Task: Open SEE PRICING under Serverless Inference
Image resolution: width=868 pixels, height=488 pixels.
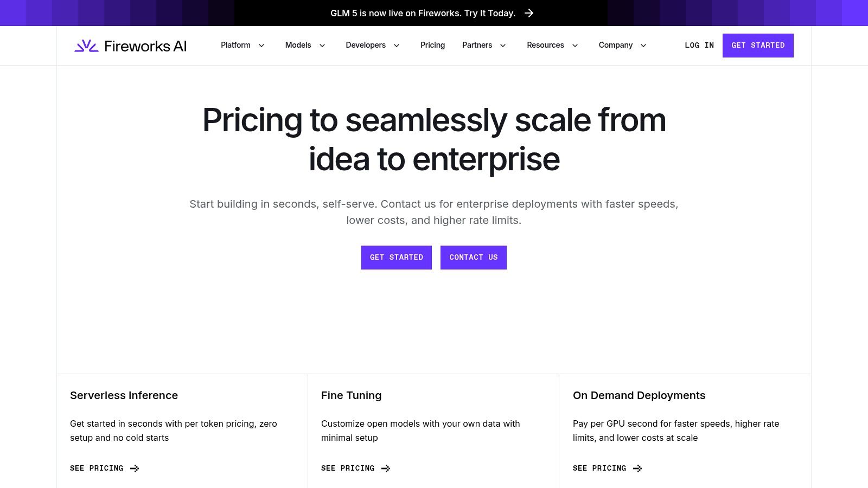Action: pos(97,468)
